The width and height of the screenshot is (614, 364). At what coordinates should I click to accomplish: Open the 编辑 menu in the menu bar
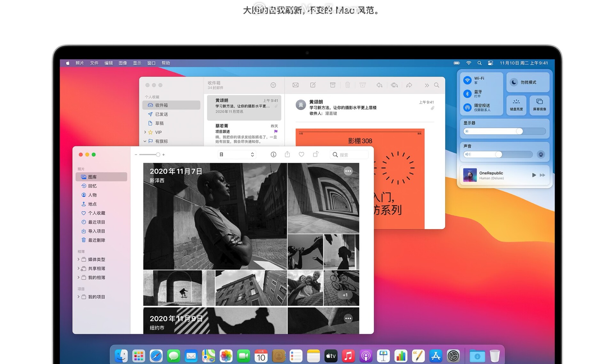click(x=108, y=63)
